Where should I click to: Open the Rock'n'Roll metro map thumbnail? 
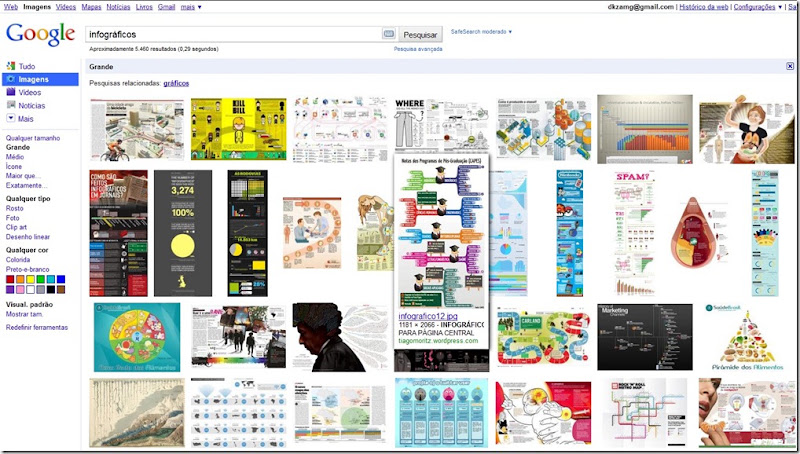tap(645, 413)
